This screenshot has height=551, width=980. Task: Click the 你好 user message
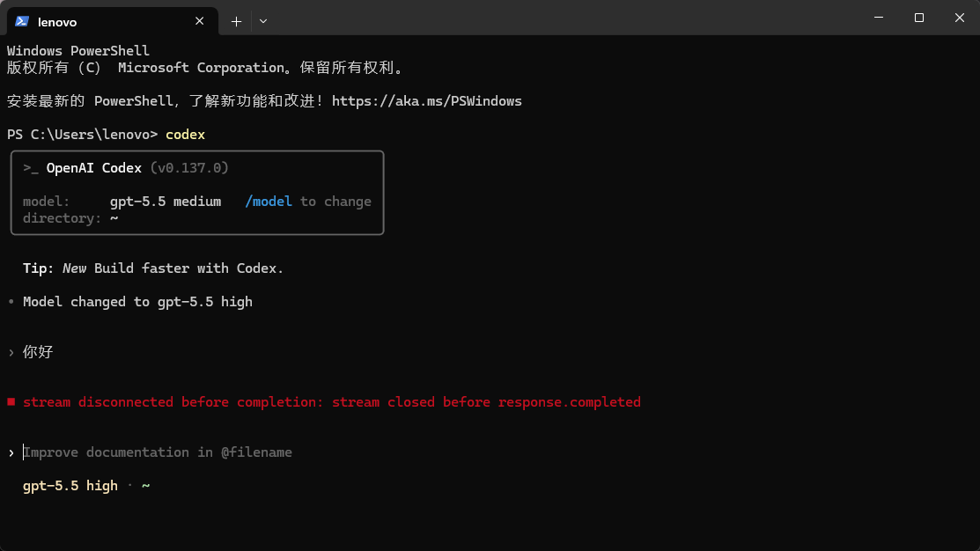[38, 352]
